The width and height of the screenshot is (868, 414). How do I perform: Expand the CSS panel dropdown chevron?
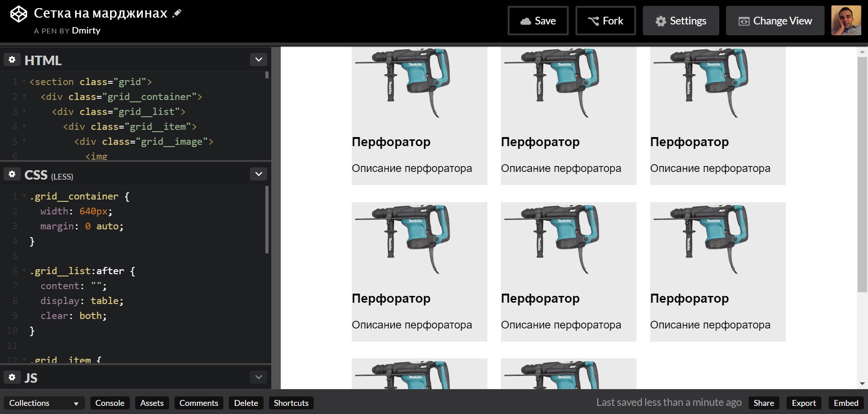click(259, 174)
